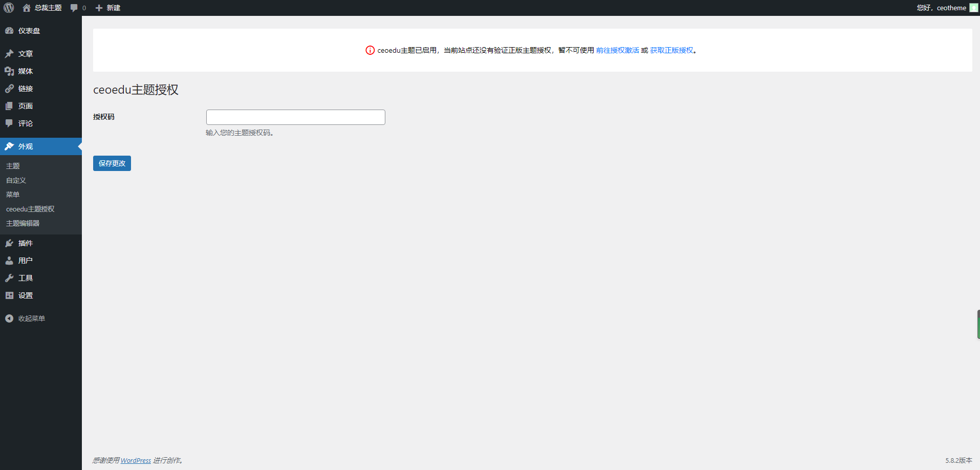Click the 链接 chain link icon
The width and height of the screenshot is (980, 470).
click(9, 89)
